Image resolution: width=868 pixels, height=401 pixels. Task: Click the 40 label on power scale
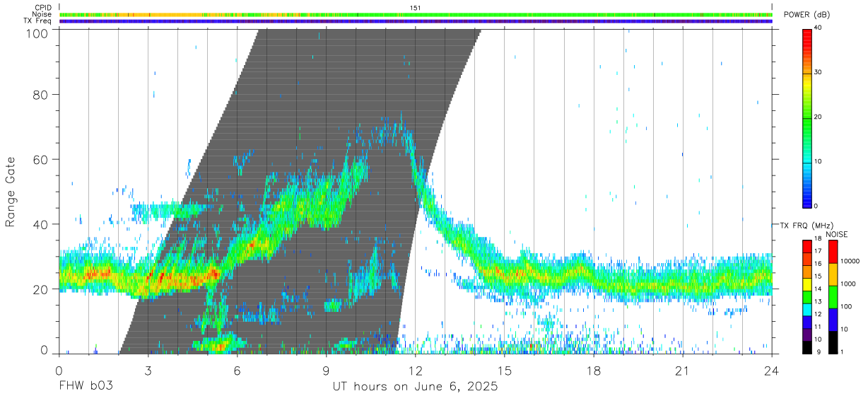pos(817,28)
